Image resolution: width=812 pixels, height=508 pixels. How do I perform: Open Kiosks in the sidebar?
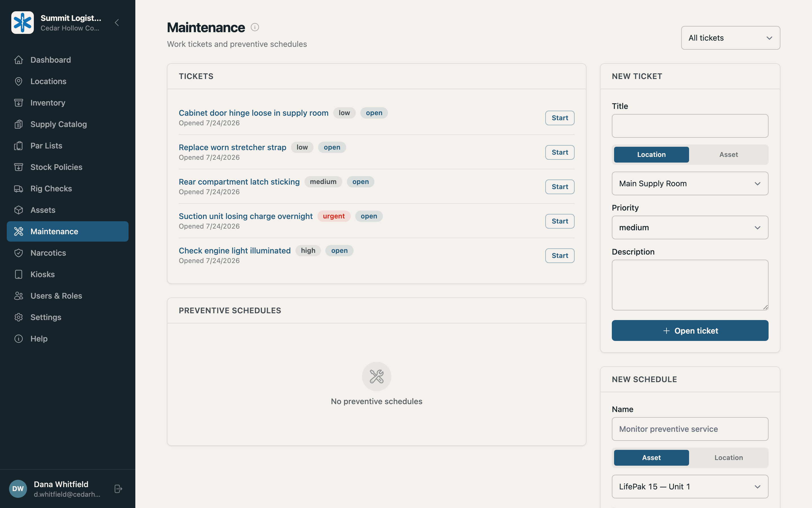coord(67,275)
